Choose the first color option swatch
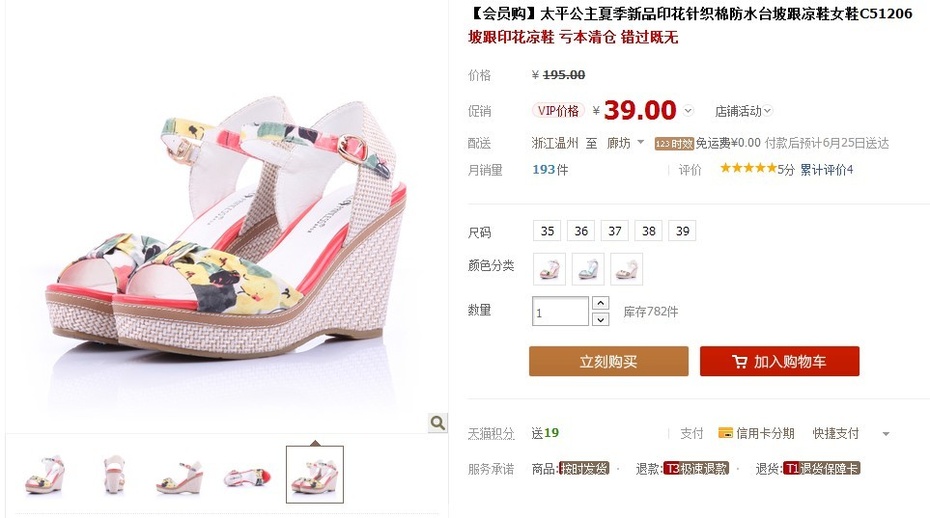The width and height of the screenshot is (930, 518). click(549, 269)
